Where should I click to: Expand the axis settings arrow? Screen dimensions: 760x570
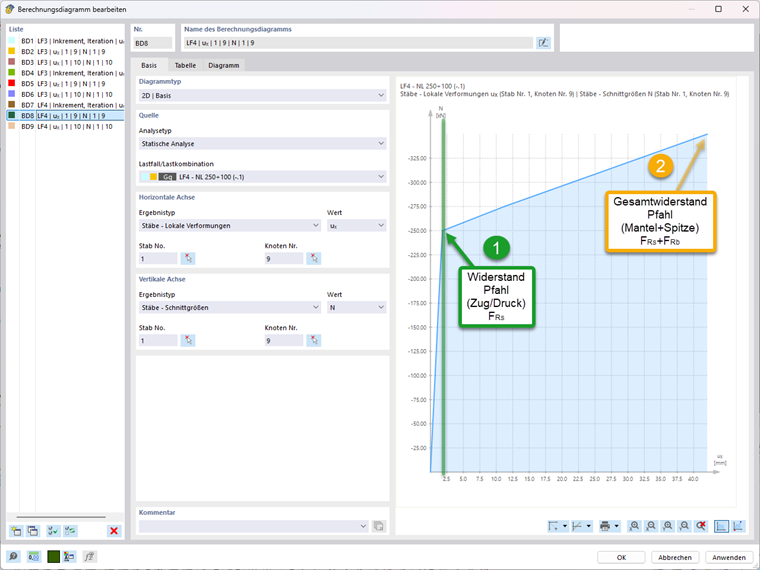[565, 526]
